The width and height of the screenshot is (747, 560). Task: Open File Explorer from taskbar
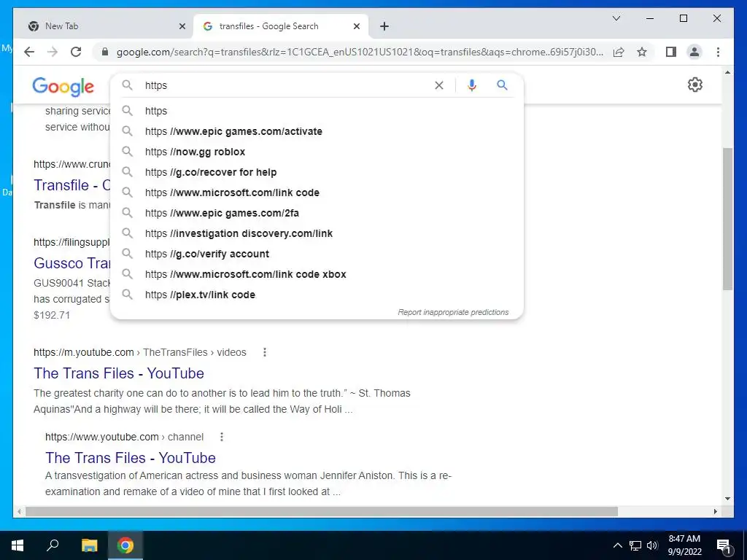pyautogui.click(x=89, y=545)
